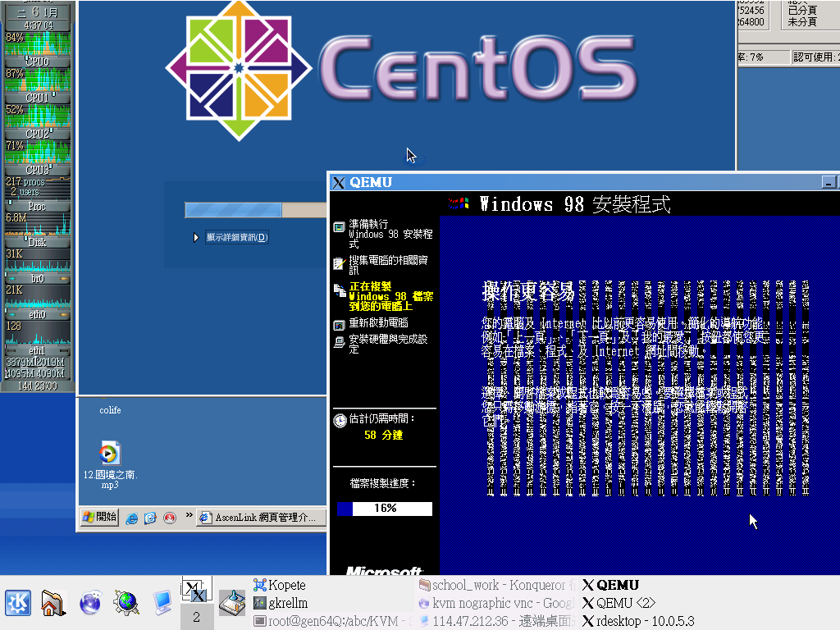The image size is (840, 630).
Task: Click the X window pager preview
Action: click(196, 589)
